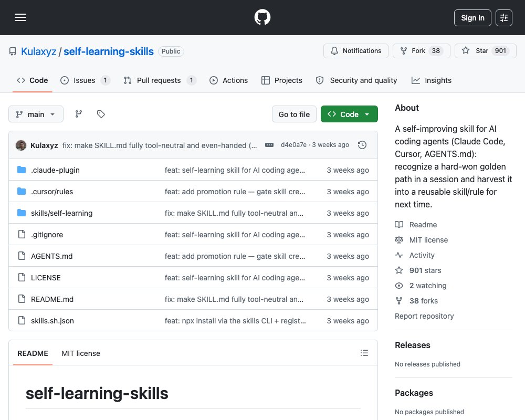
Task: Open the LICENSE file
Action: [46, 278]
